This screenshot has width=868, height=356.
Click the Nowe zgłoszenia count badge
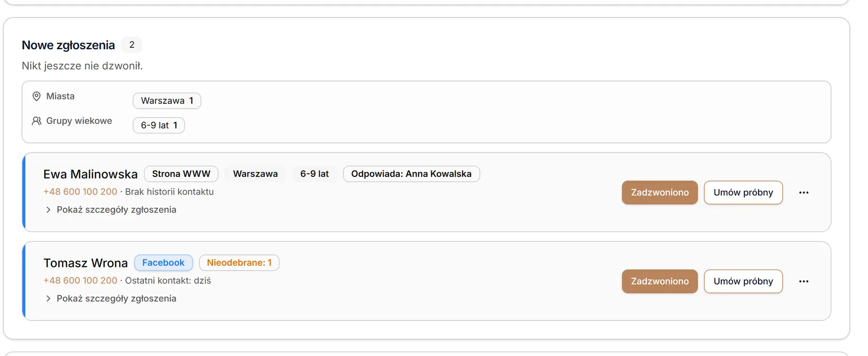132,45
